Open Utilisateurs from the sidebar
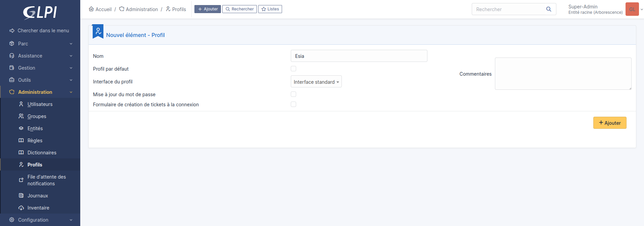 pos(40,104)
